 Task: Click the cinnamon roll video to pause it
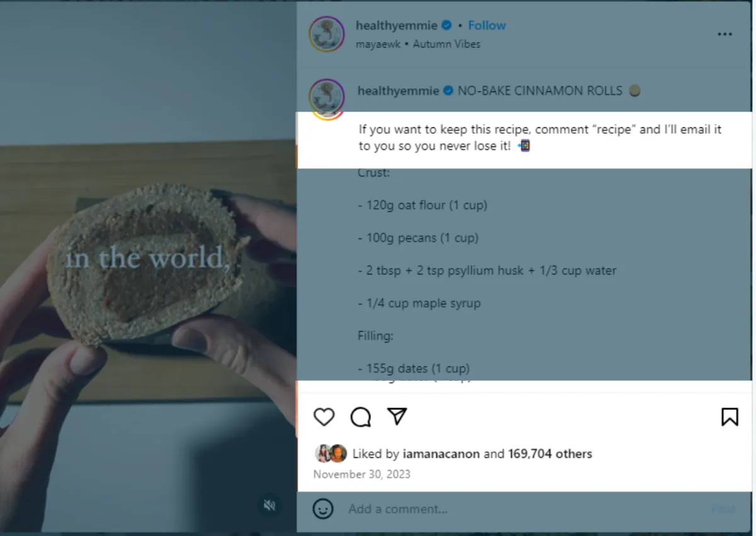point(148,267)
